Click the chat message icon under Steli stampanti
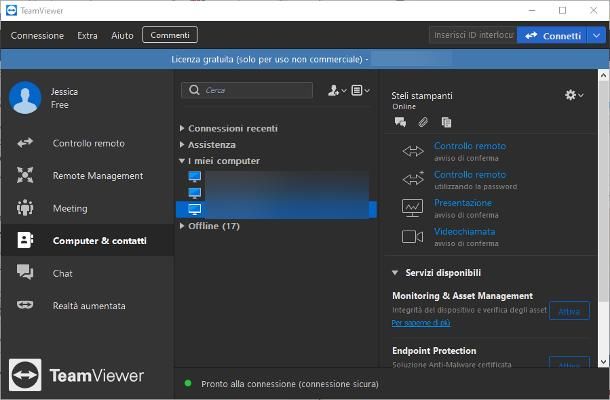The height and width of the screenshot is (400, 610). tap(400, 122)
